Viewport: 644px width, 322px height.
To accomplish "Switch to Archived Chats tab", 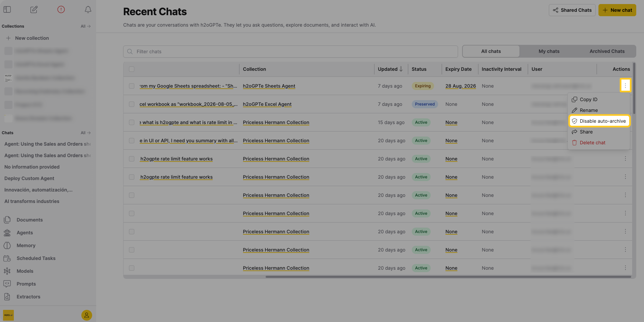I will 607,51.
